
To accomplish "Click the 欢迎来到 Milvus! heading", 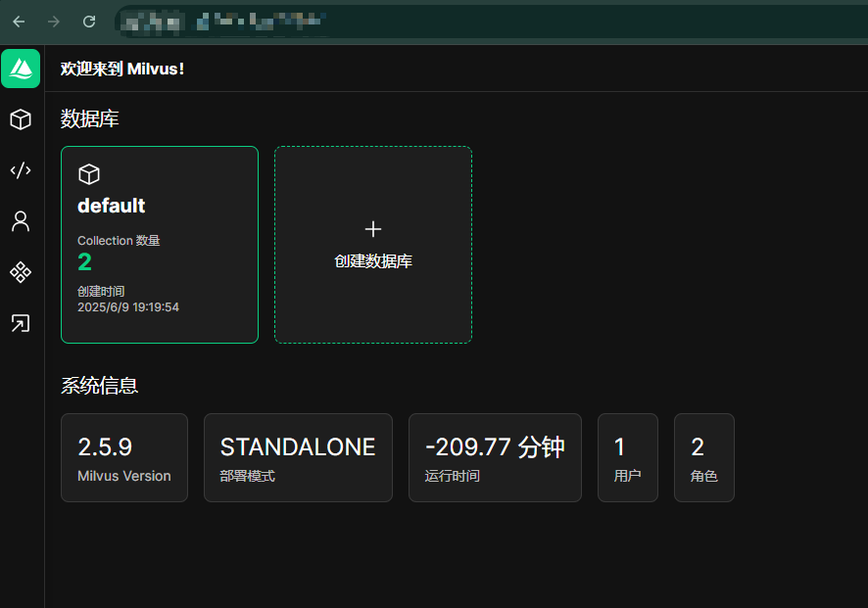I will pos(122,69).
